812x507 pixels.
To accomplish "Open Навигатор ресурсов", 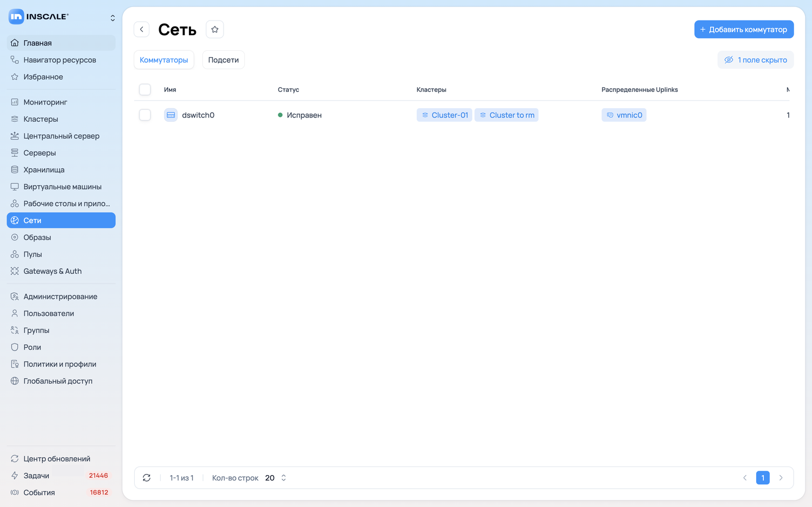I will [61, 60].
